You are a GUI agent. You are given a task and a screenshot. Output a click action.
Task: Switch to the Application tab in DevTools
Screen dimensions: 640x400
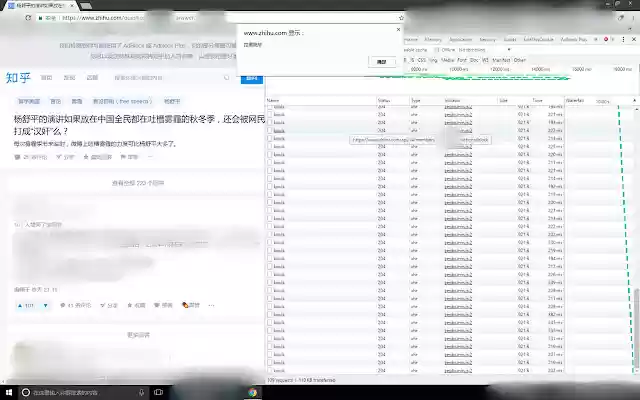point(461,40)
